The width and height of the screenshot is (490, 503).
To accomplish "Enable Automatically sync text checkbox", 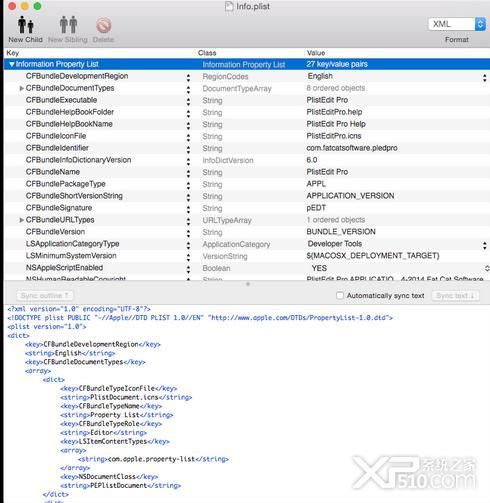I will coord(340,295).
